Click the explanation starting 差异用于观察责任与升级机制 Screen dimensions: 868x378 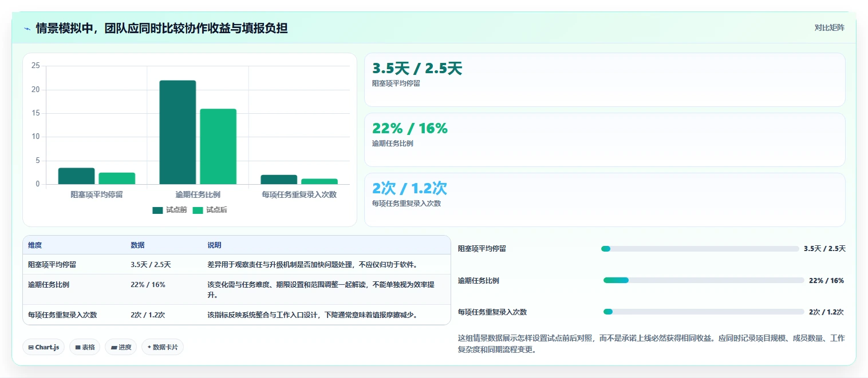[313, 265]
